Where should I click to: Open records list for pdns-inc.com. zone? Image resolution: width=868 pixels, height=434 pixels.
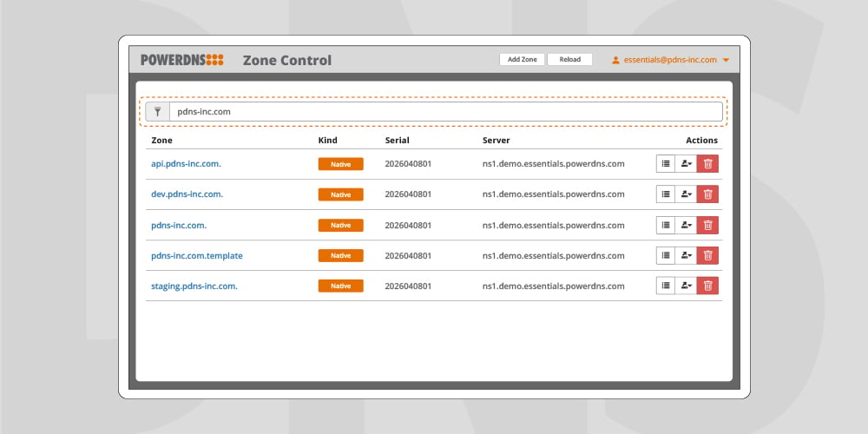(x=666, y=226)
